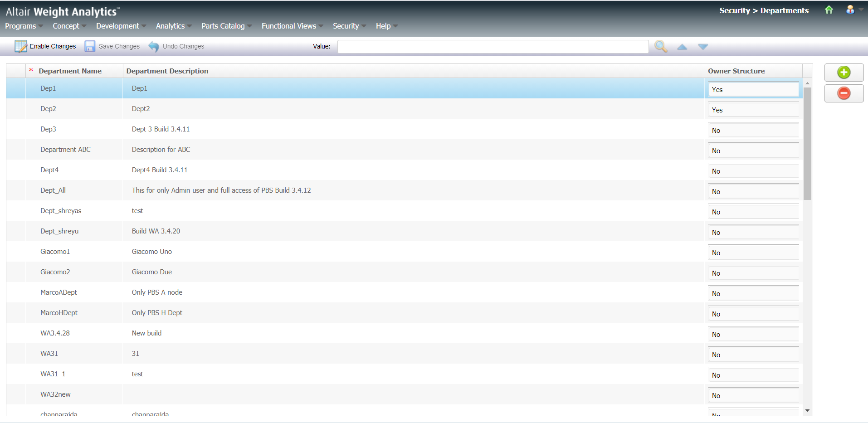868x423 pixels.
Task: Focus the Value search input field
Action: 493,46
